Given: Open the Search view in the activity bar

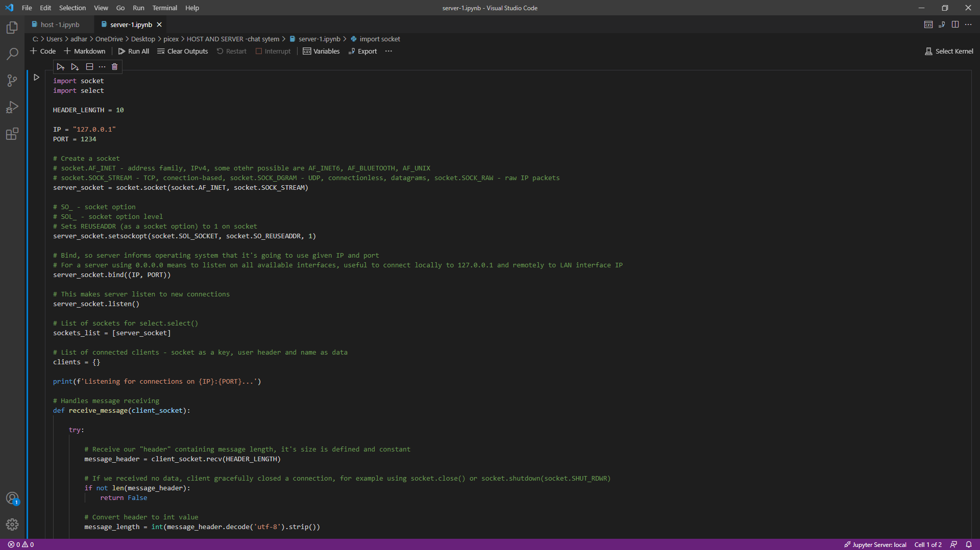Looking at the screenshot, I should pyautogui.click(x=12, y=54).
